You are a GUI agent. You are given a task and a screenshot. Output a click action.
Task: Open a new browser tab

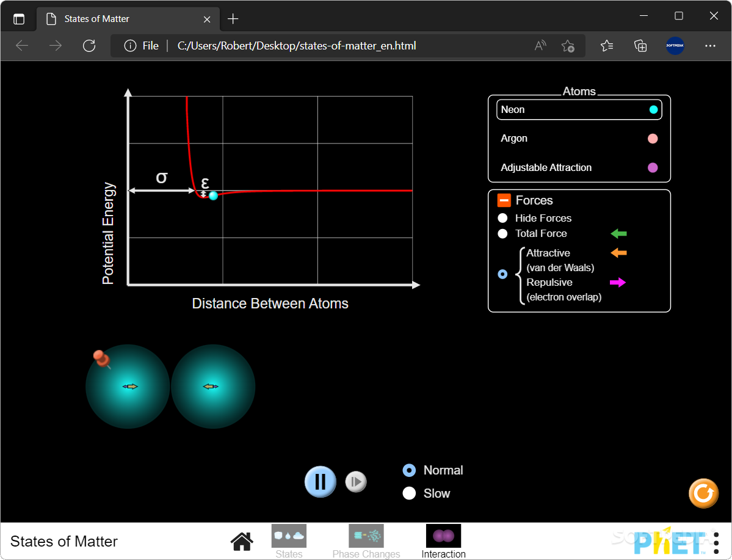233,19
